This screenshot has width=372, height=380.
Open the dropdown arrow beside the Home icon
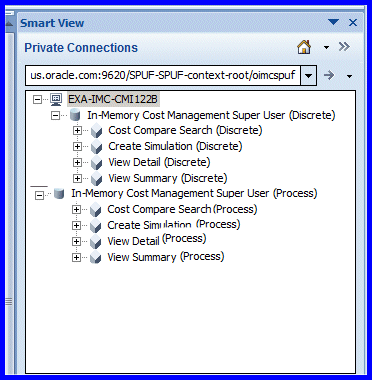point(327,48)
